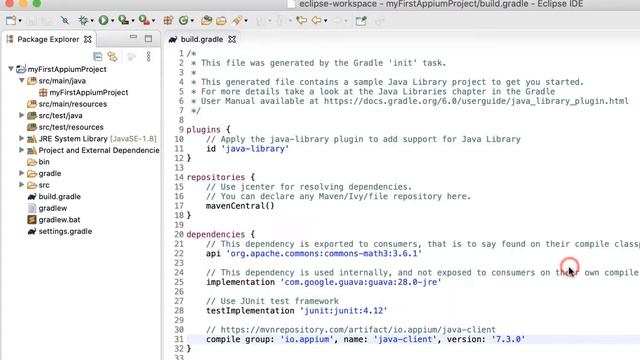Toggle Skip All Breakpoints icon
640x360 pixels.
pyautogui.click(x=64, y=20)
